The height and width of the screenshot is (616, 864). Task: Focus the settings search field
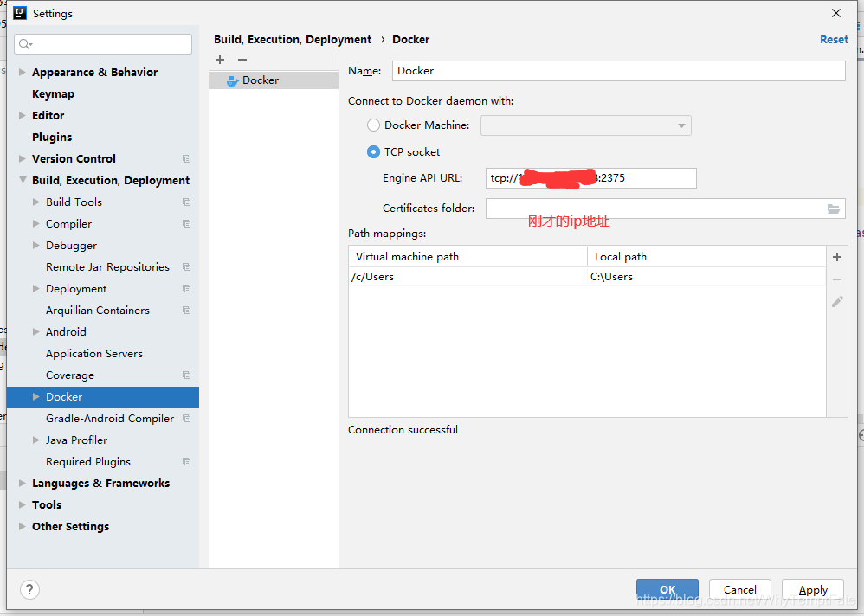(x=103, y=44)
